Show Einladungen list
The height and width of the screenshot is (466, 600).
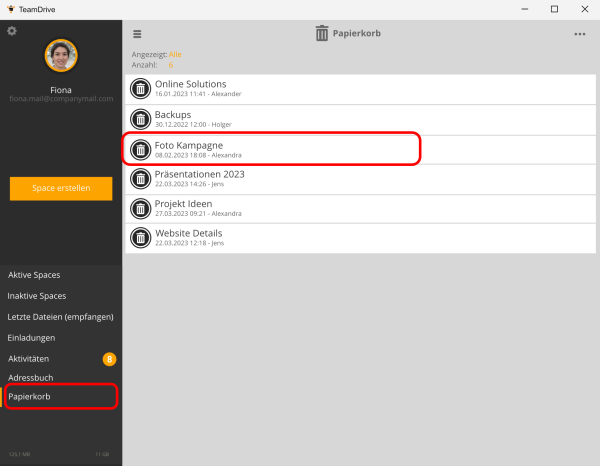click(32, 337)
